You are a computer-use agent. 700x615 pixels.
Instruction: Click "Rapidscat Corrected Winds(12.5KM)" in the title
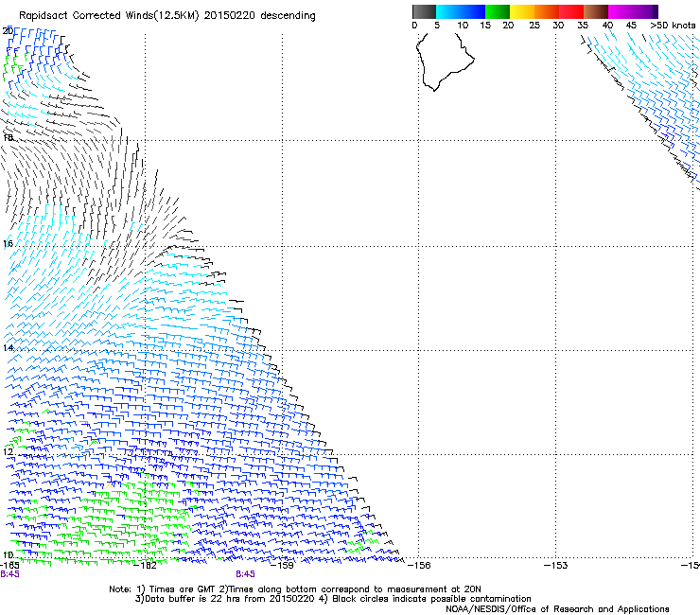point(109,16)
